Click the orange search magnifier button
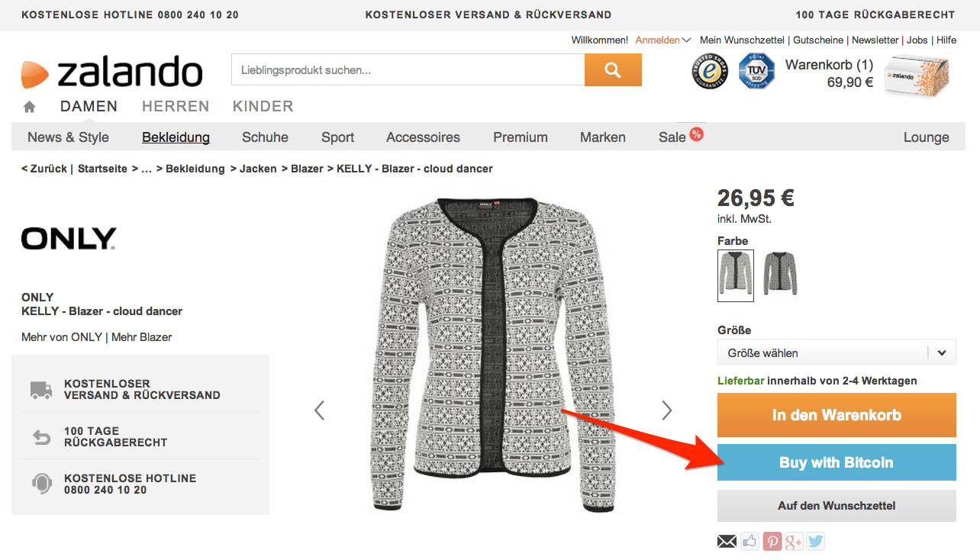 tap(613, 70)
